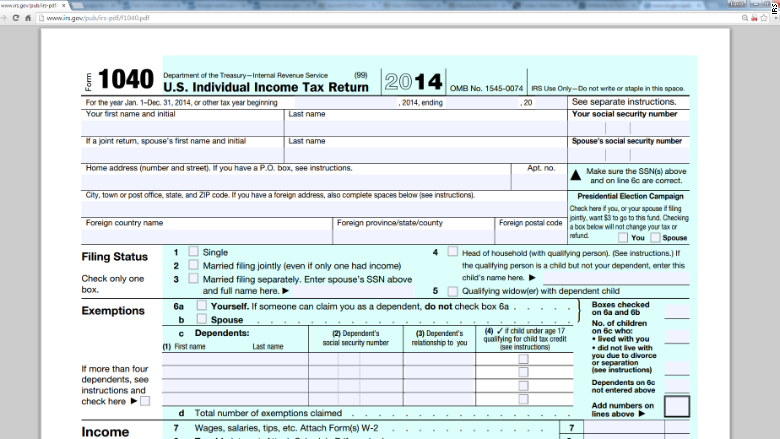Image resolution: width=780 pixels, height=439 pixels.
Task: Click first dependent's relationship field
Action: pyautogui.click(x=439, y=359)
